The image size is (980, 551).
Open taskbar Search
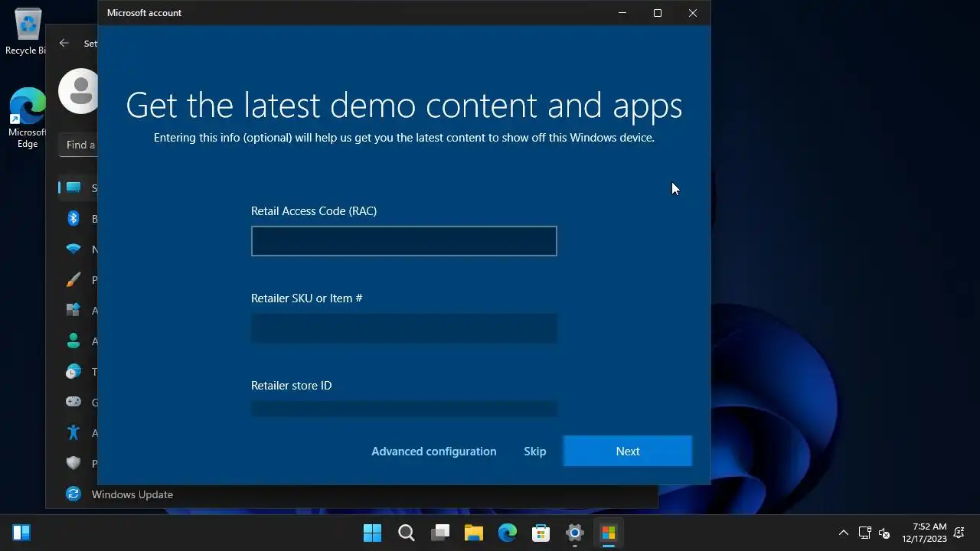click(407, 533)
